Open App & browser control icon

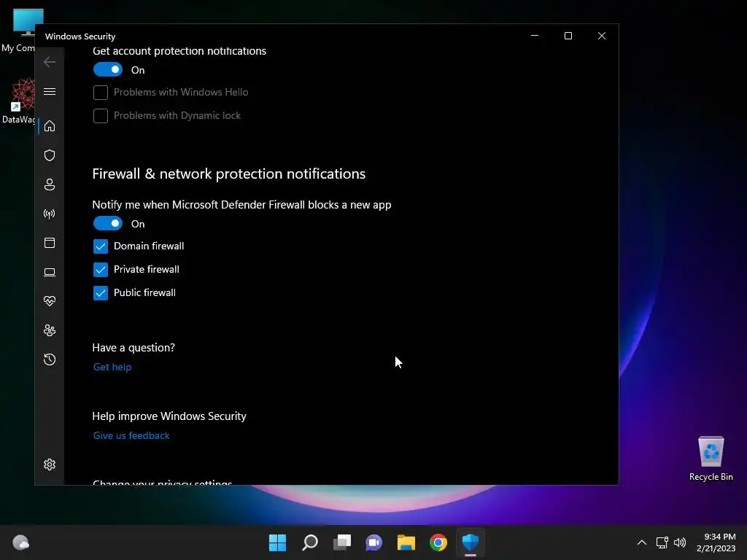(50, 243)
